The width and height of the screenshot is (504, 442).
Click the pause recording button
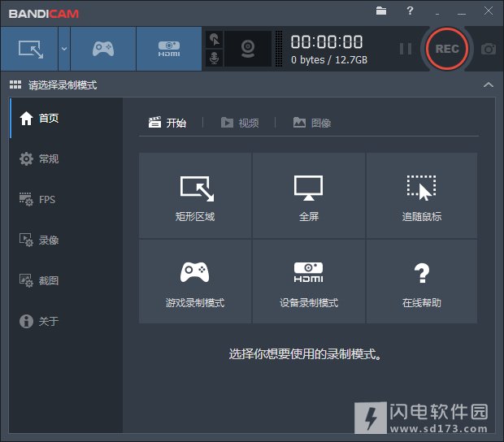tap(406, 49)
